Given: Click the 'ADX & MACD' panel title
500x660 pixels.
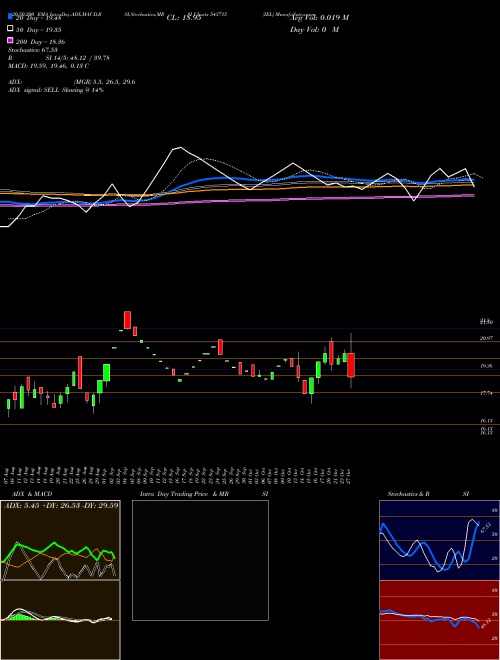Looking at the screenshot, I should tap(32, 494).
